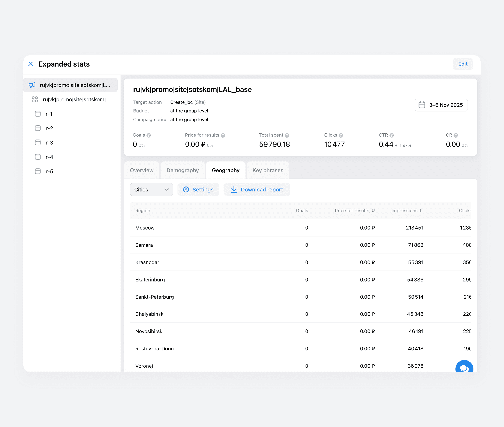Screen dimensions: 504x427
Task: Click the Edit button
Action: (463, 64)
